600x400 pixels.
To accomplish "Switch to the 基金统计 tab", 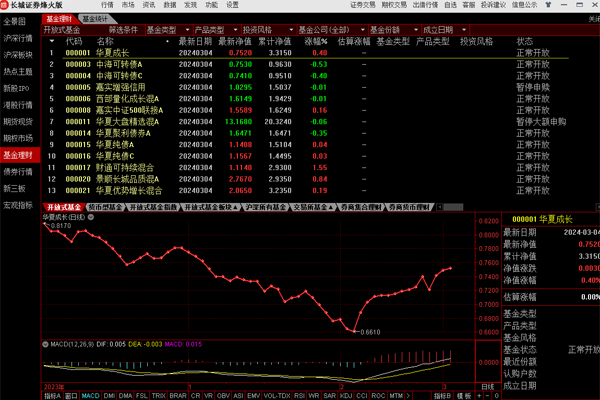I will [x=96, y=19].
